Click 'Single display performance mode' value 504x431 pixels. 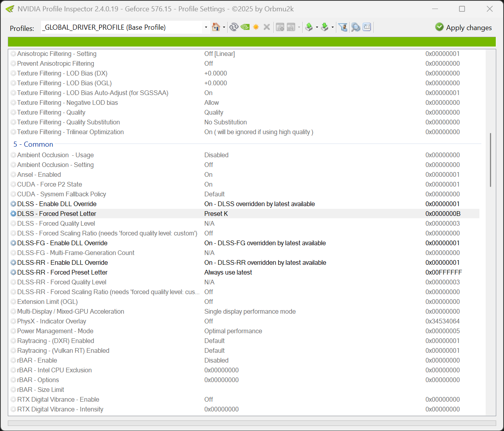(x=250, y=311)
